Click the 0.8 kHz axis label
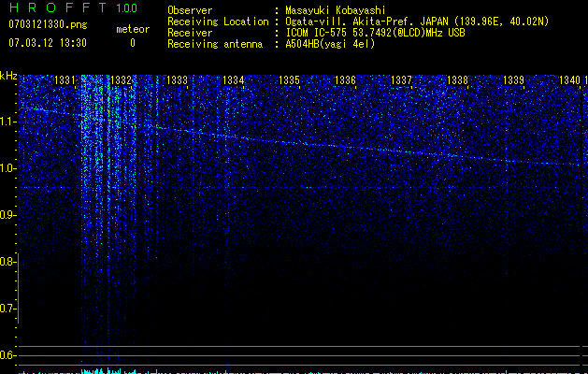The width and height of the screenshot is (588, 374). [7, 262]
